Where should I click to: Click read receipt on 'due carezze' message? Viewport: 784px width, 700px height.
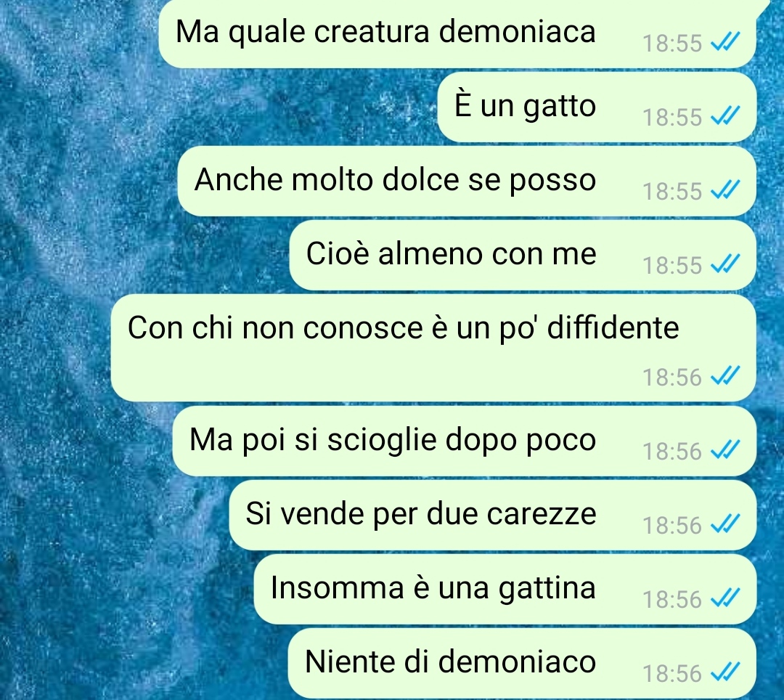pyautogui.click(x=725, y=525)
